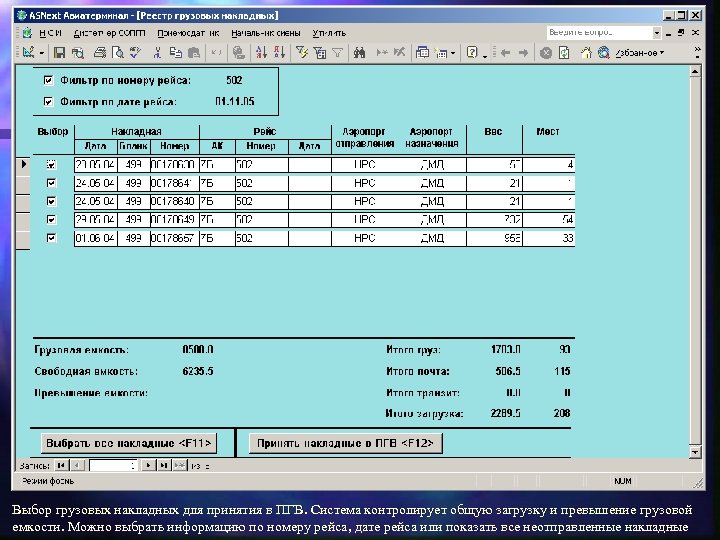The width and height of the screenshot is (720, 540).
Task: Toggle selection checkbox for waybill 00178640
Action: tap(51, 201)
